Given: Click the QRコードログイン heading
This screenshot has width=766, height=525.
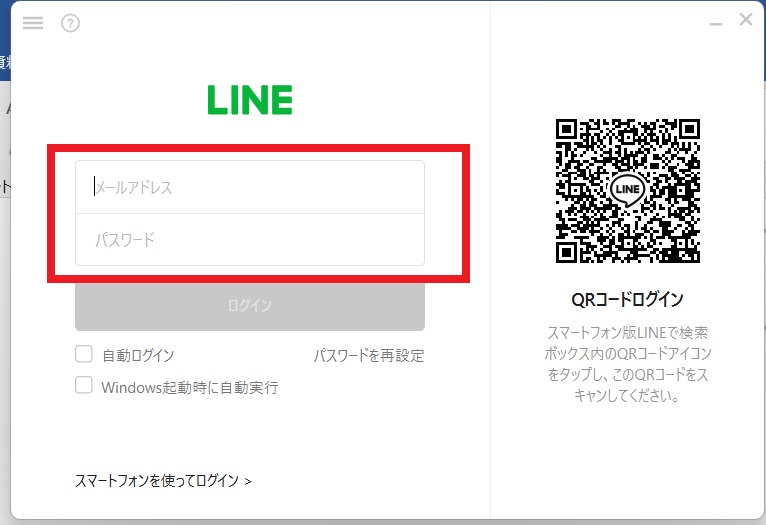Looking at the screenshot, I should pyautogui.click(x=627, y=299).
